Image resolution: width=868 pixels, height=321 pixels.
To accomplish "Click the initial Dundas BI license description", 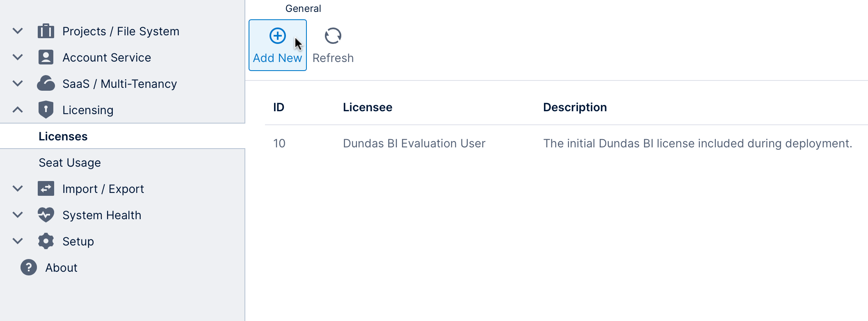I will pos(698,143).
